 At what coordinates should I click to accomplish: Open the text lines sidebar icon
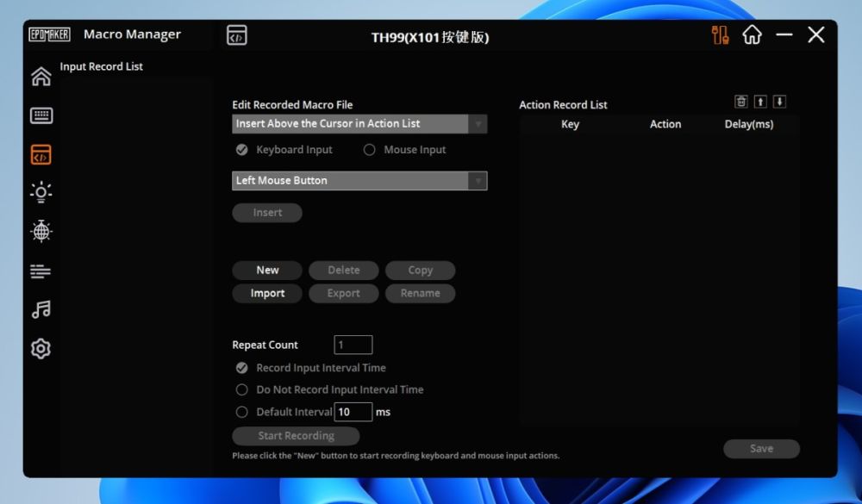coord(41,271)
